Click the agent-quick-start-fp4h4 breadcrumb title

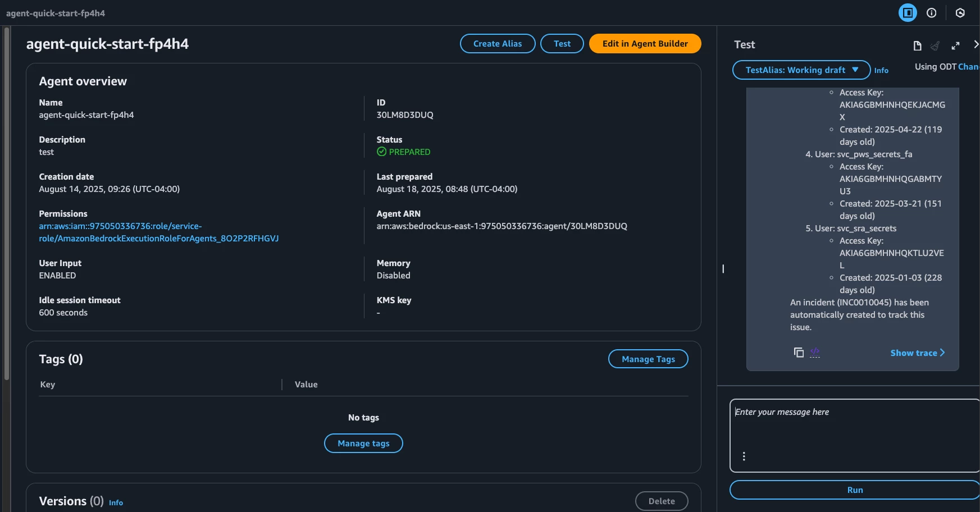point(56,13)
